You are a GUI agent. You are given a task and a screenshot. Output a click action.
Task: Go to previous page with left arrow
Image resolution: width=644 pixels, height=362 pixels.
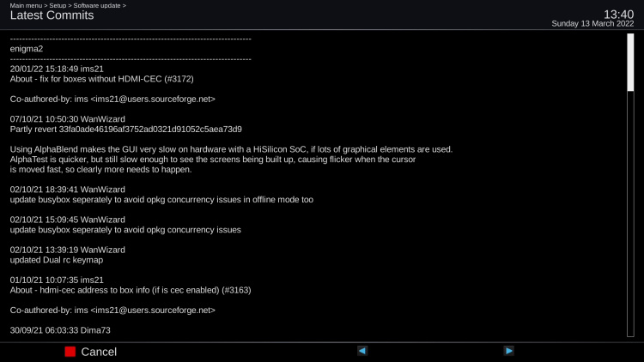(x=361, y=351)
